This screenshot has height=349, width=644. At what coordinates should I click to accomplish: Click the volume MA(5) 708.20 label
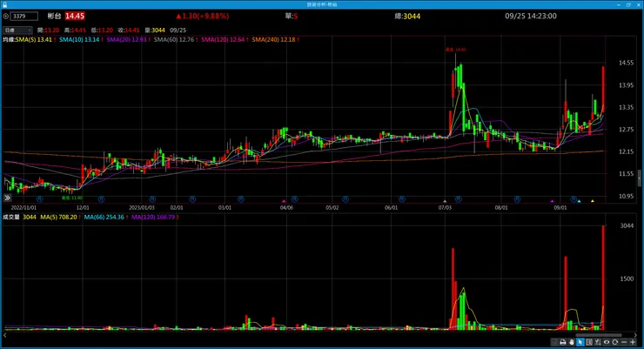point(60,218)
